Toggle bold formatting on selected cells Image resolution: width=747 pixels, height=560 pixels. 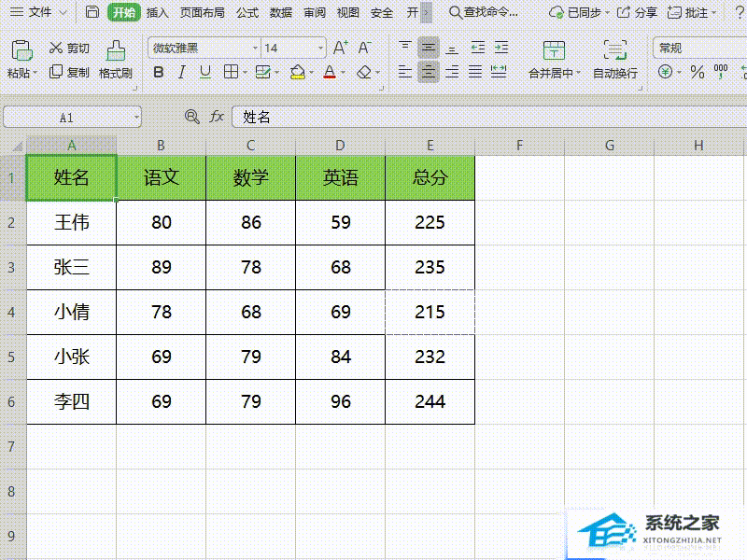pyautogui.click(x=160, y=72)
